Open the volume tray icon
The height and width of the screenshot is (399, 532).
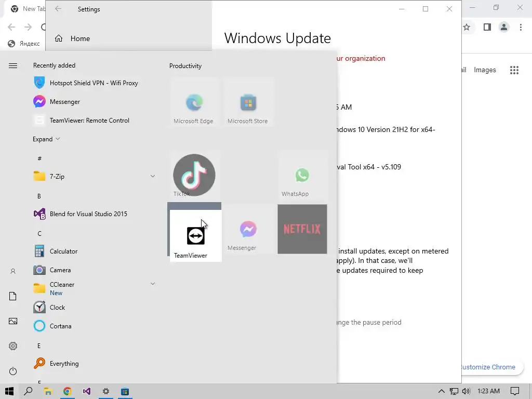point(466,391)
